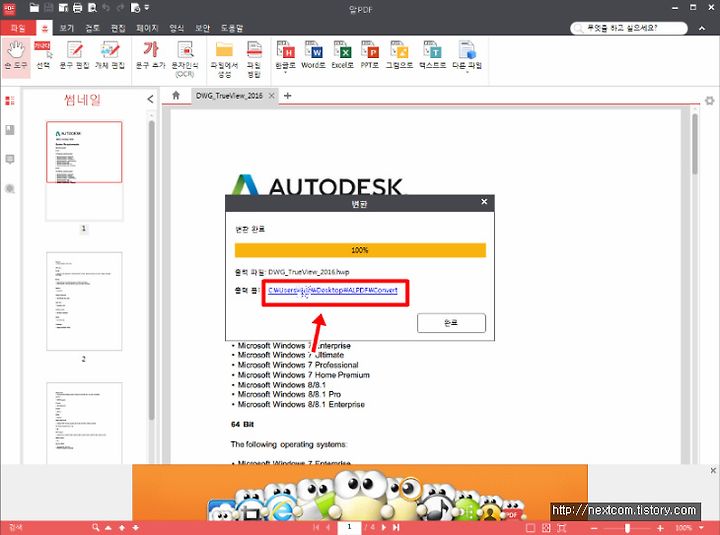Convert to other file type (다른 파일)

[467, 55]
